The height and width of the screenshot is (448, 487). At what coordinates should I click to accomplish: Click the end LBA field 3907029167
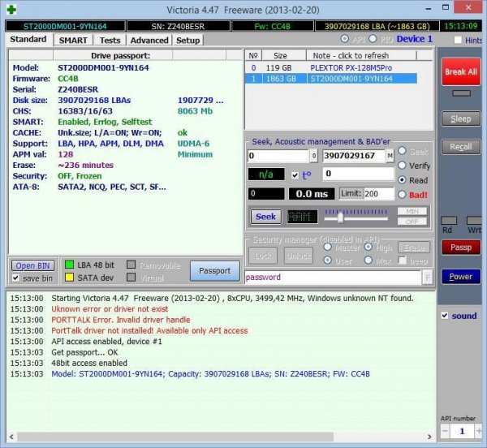tap(354, 156)
